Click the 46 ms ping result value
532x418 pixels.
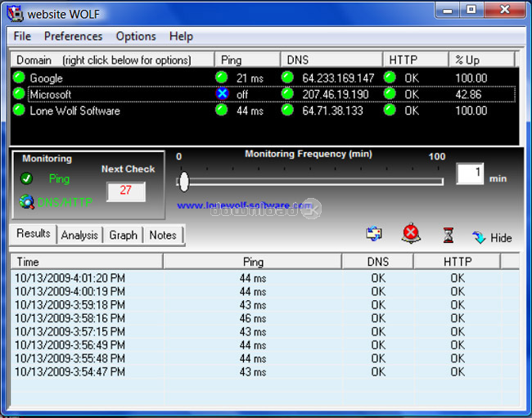[253, 318]
